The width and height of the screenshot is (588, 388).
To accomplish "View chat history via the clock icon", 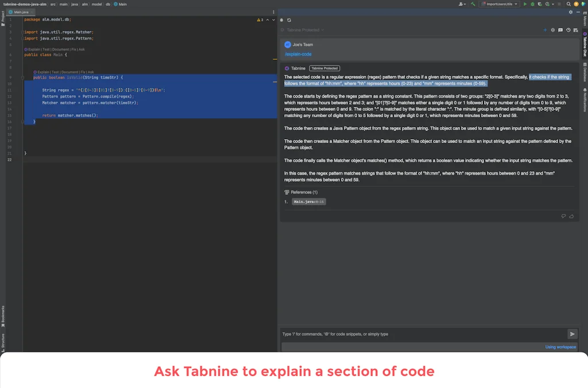I will pyautogui.click(x=568, y=29).
